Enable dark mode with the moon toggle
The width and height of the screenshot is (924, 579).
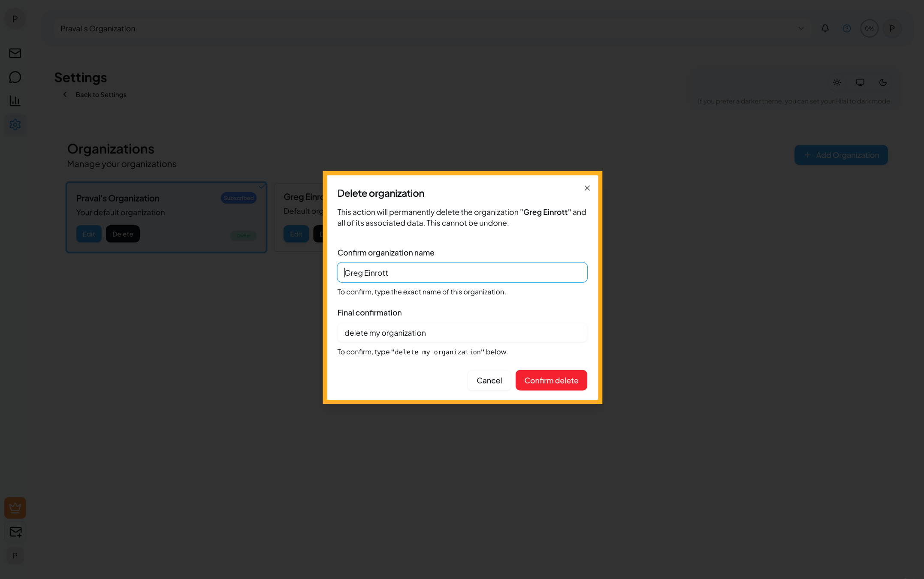pyautogui.click(x=883, y=82)
